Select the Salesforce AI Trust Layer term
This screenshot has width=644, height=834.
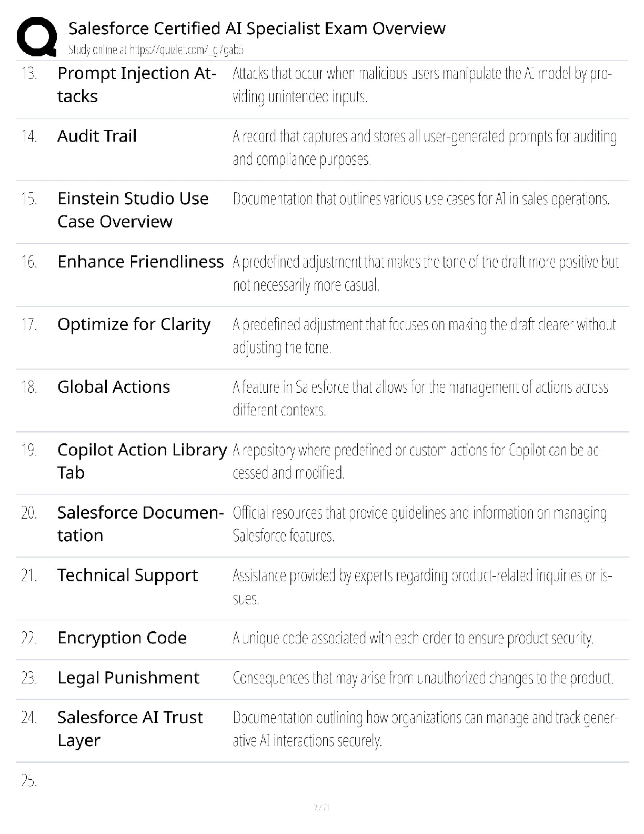130,729
